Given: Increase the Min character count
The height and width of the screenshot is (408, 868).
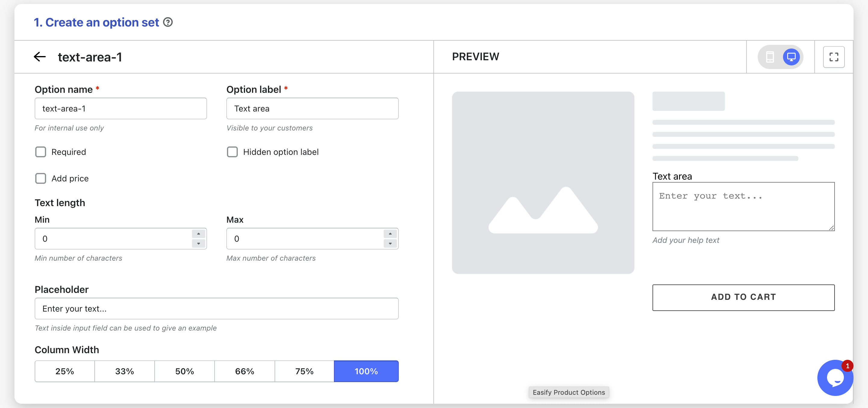Looking at the screenshot, I should pos(199,234).
